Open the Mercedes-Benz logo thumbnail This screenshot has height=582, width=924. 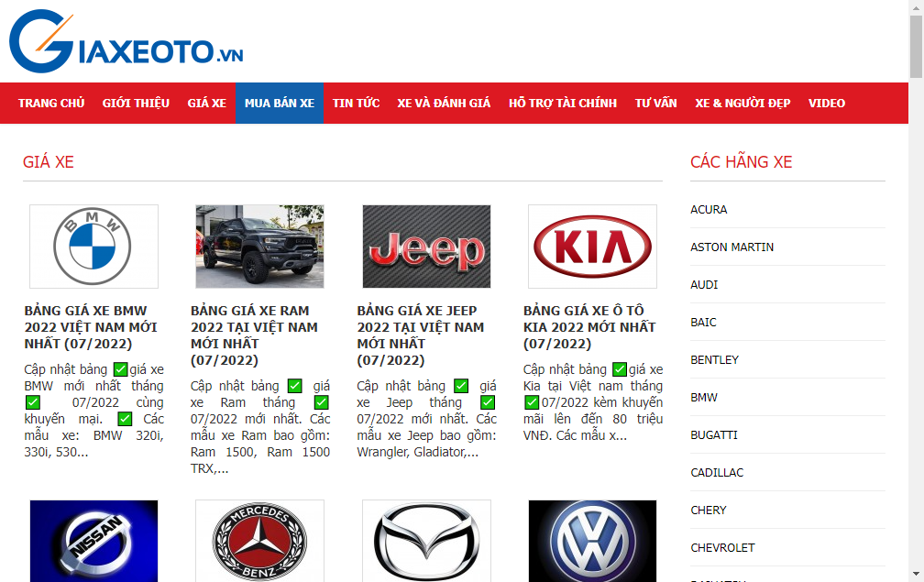coord(260,542)
